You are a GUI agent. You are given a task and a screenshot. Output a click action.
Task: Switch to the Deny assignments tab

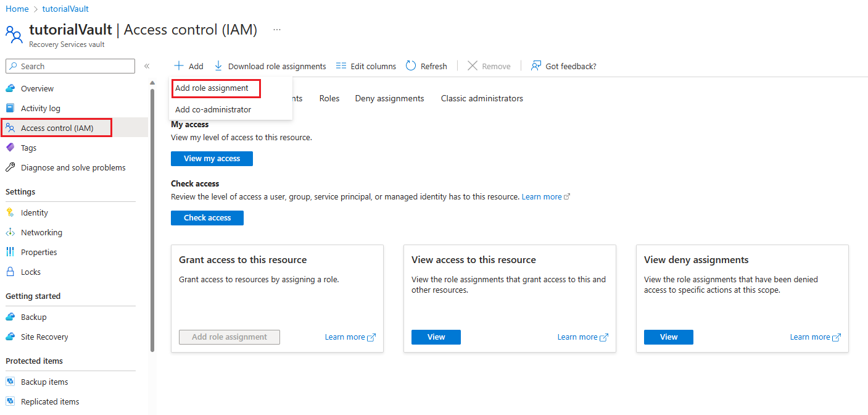pyautogui.click(x=389, y=98)
